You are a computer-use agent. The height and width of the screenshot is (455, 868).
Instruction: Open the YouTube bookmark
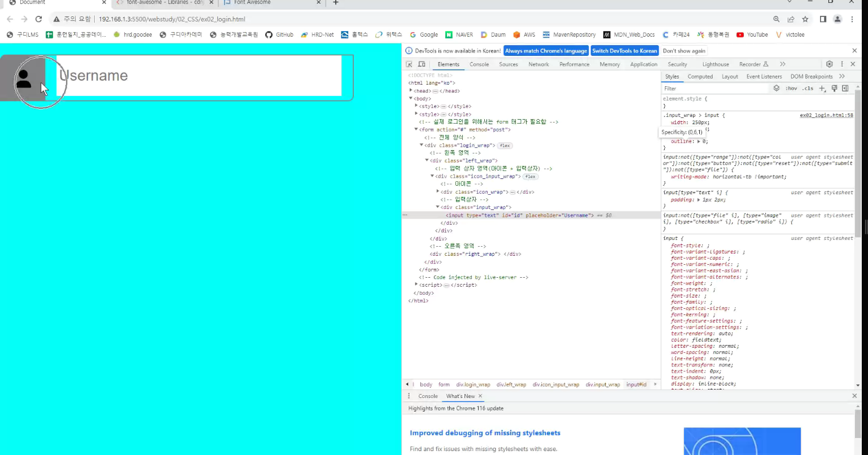click(752, 34)
